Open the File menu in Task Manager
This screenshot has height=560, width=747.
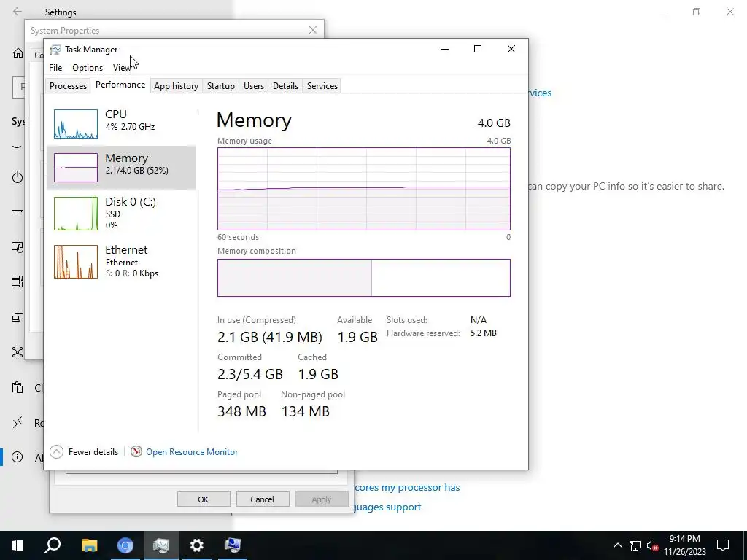tap(55, 68)
